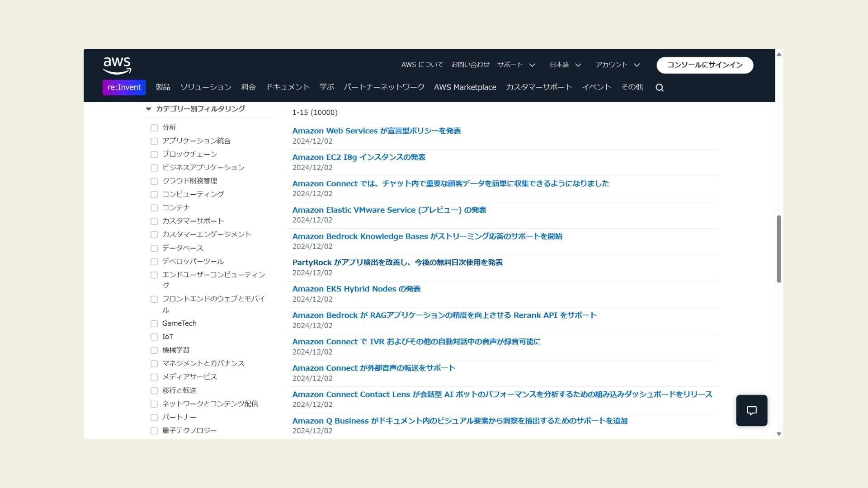Open Amazon Connect チャット顧客データ article
868x488 pixels.
tap(451, 183)
